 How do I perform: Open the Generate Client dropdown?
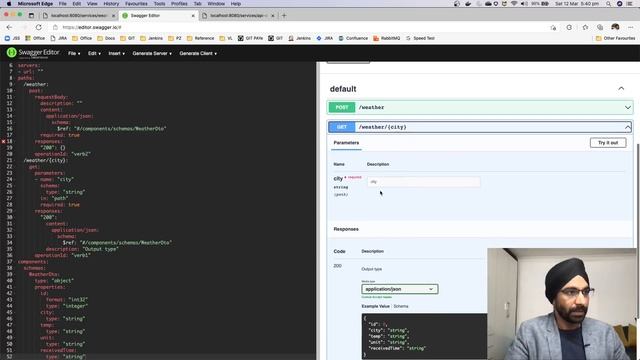coord(198,53)
